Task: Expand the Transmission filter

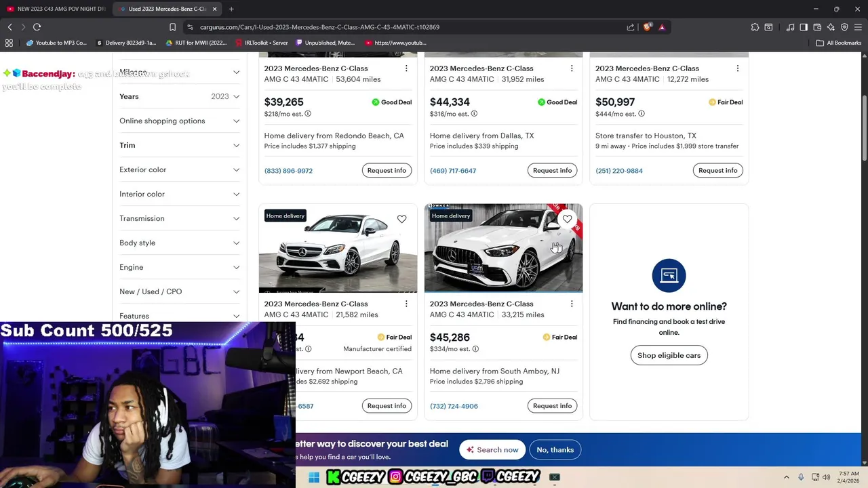Action: pyautogui.click(x=180, y=218)
